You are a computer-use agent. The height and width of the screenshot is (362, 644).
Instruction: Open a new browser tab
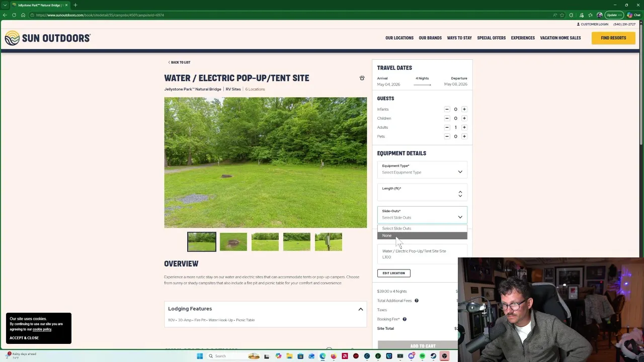(x=75, y=5)
